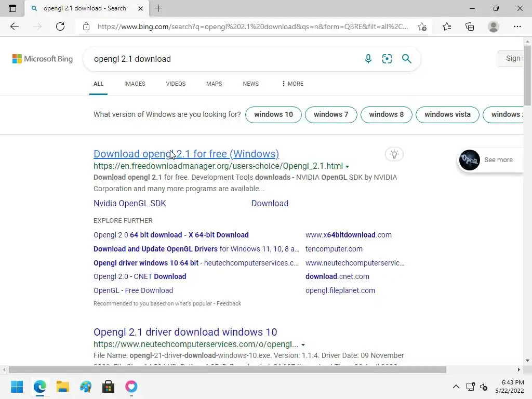Select the windows 7 filter chip

click(x=331, y=115)
